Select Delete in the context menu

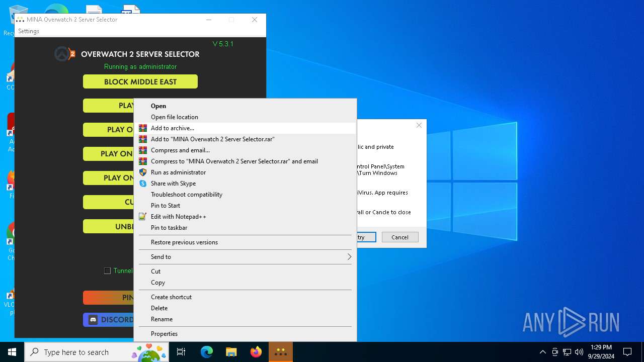click(245, 308)
